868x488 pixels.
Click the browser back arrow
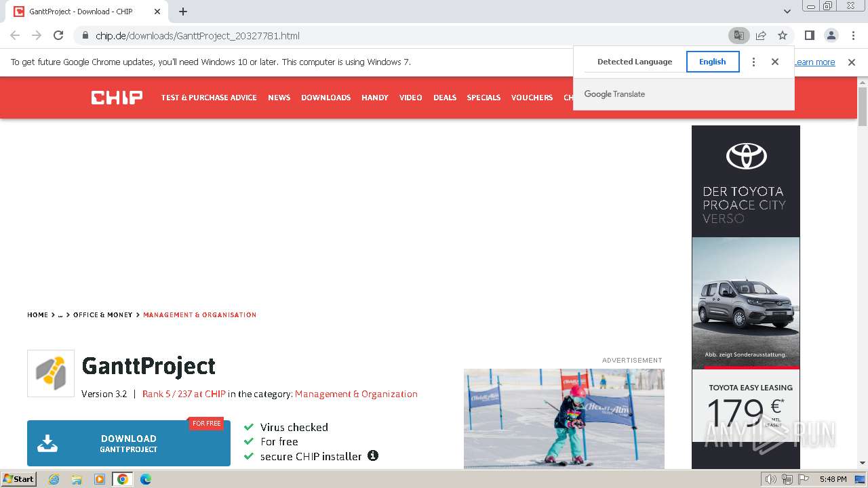(15, 35)
